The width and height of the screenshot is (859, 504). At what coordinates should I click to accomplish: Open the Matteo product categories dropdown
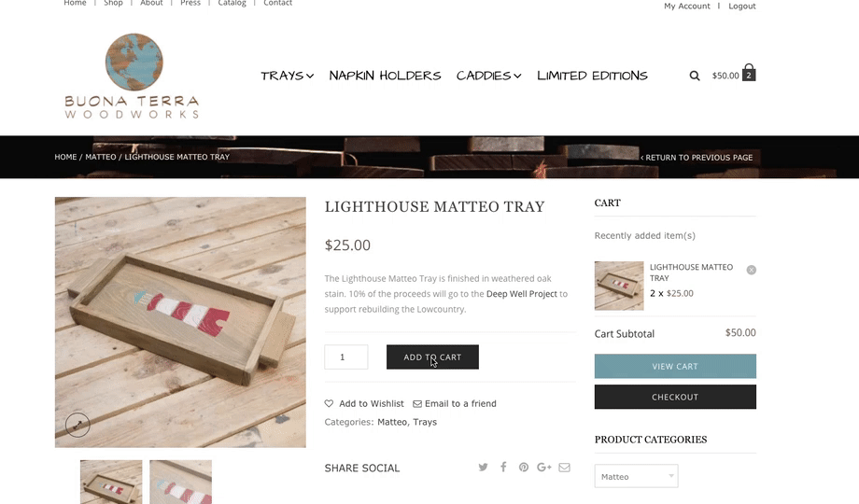[636, 476]
